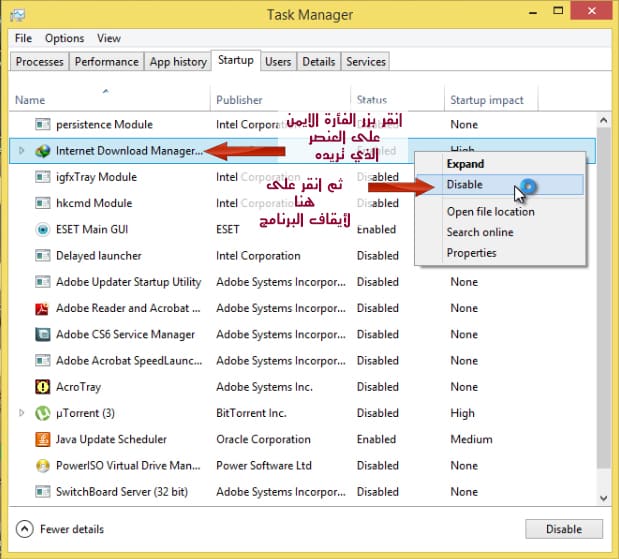The image size is (619, 559).
Task: Click the vertical scrollbar thumb
Action: pyautogui.click(x=604, y=298)
